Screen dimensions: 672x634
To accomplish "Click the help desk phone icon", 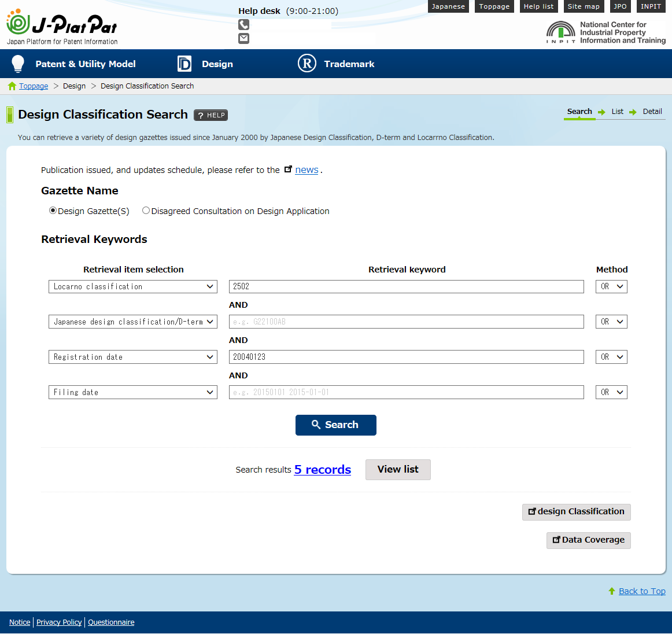I will (x=243, y=24).
